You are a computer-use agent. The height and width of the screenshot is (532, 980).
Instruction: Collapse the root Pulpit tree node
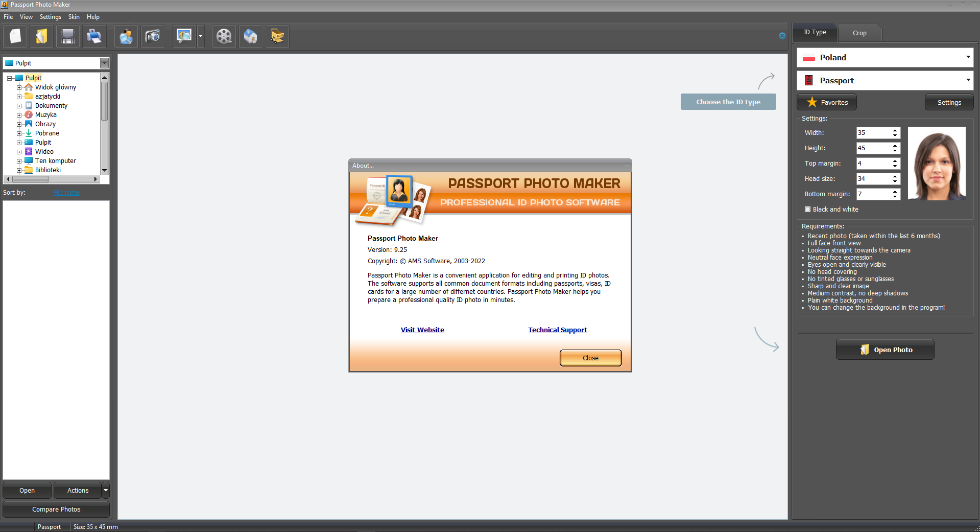tap(9, 78)
